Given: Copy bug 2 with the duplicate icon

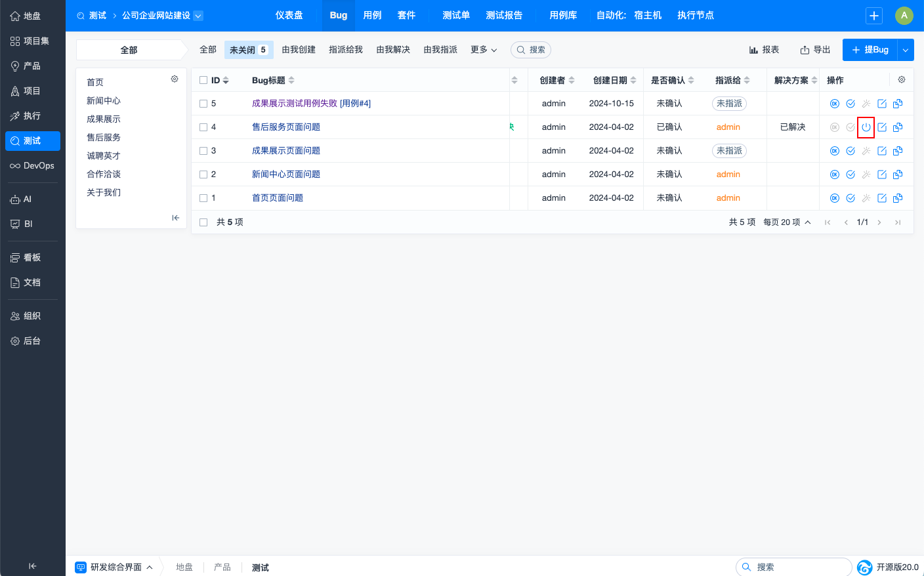Looking at the screenshot, I should coord(898,175).
